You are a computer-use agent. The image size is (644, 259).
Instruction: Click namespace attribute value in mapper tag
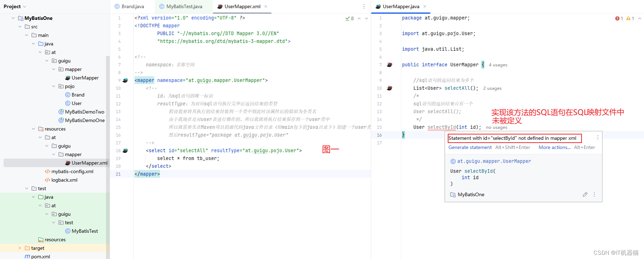(225, 80)
